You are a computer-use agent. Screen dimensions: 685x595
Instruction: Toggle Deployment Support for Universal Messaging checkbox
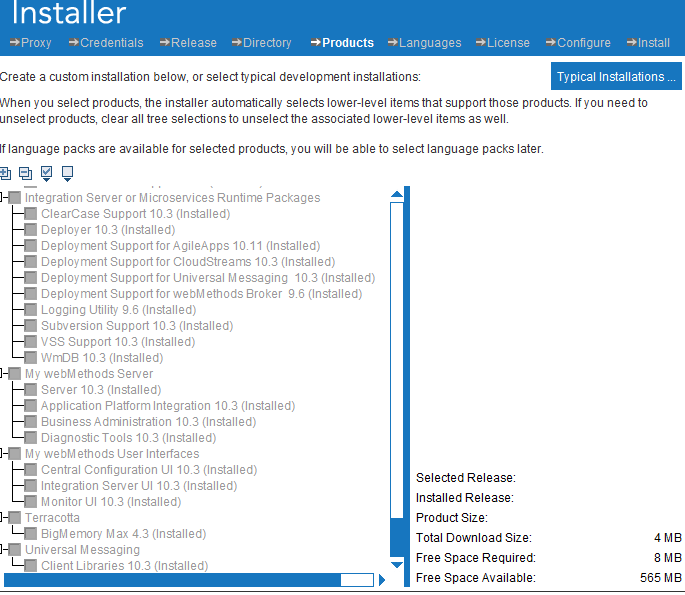tap(31, 278)
